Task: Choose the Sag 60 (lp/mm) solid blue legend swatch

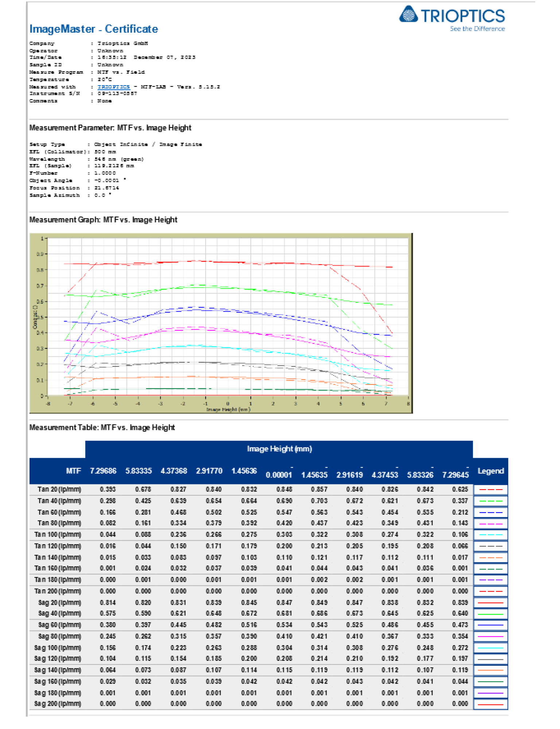Action: pos(491,625)
